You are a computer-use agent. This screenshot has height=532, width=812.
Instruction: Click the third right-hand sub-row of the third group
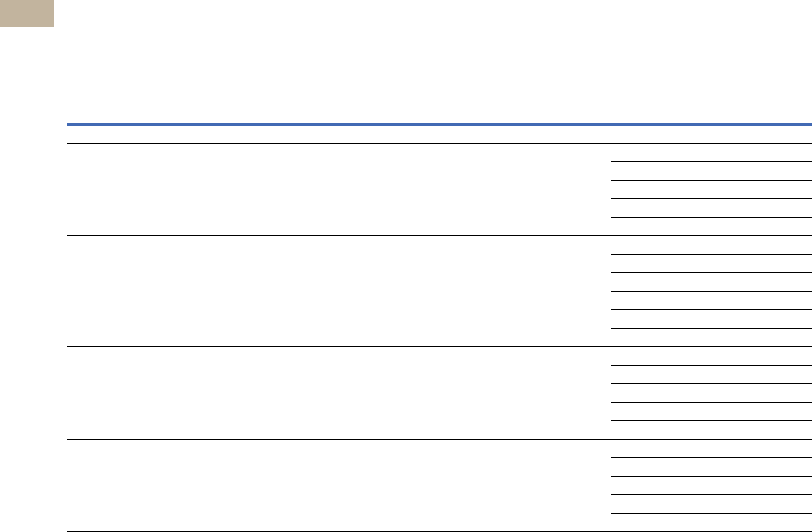tap(711, 393)
